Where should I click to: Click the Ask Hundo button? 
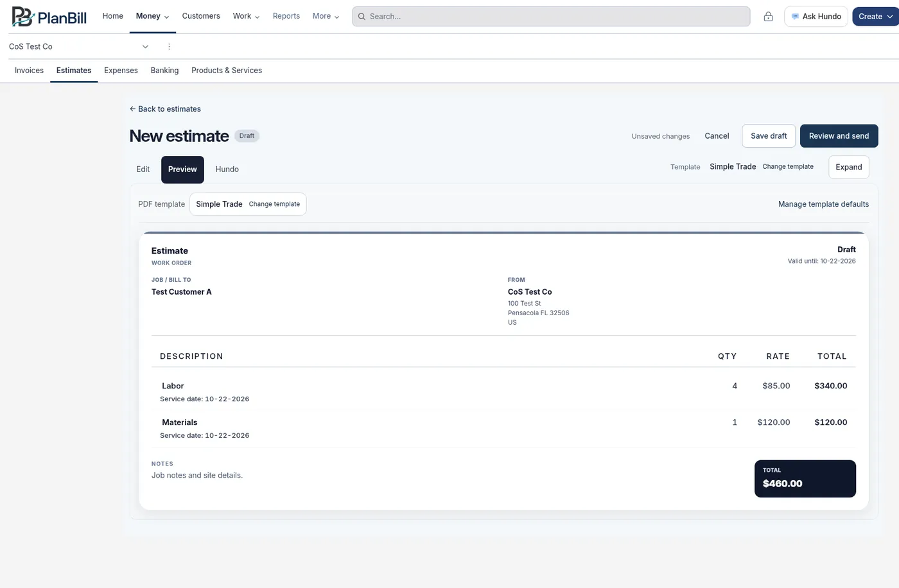click(x=816, y=17)
